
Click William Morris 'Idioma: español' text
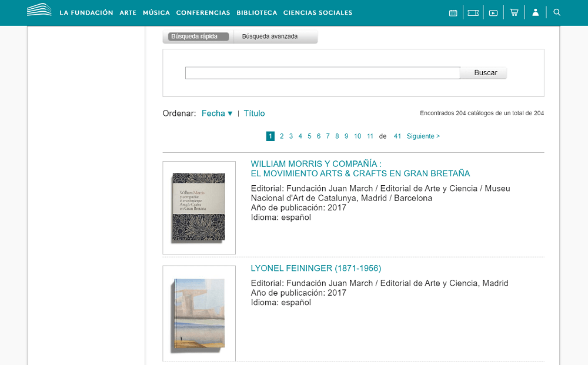pos(281,217)
